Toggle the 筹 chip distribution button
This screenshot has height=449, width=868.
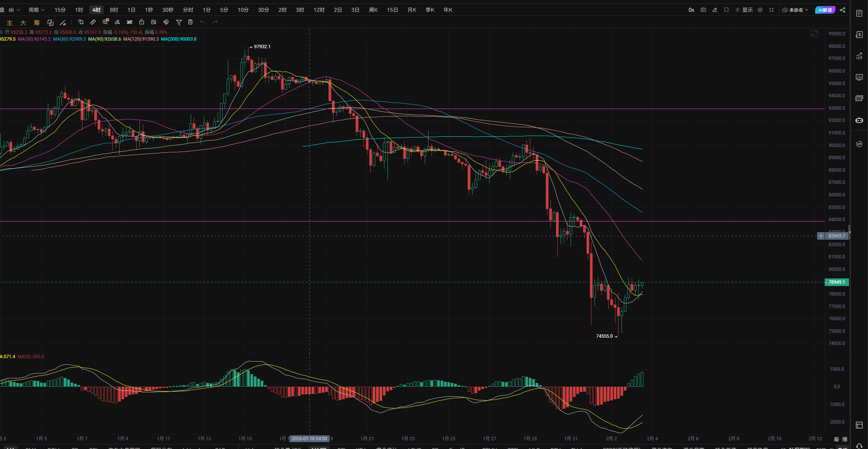click(x=36, y=23)
